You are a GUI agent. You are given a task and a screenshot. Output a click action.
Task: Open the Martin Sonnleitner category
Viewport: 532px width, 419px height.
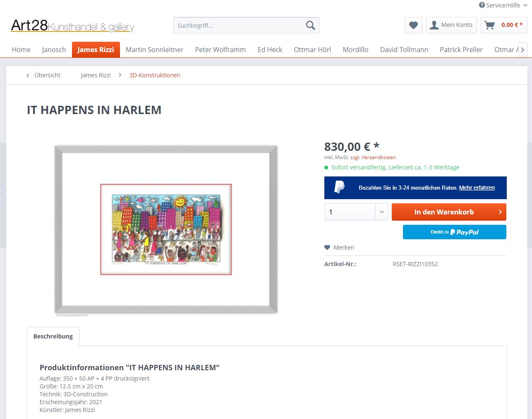[x=154, y=50]
